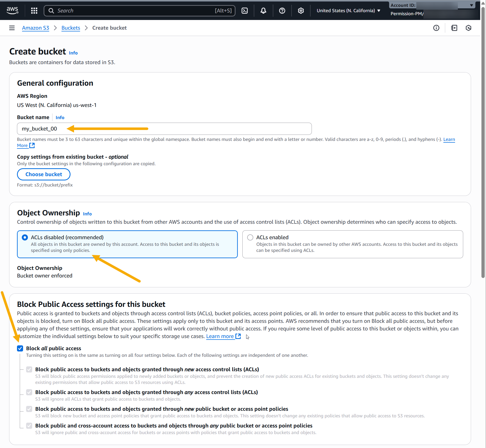Screen dimensions: 486x448
Task: Open the settings gear icon
Action: (301, 10)
